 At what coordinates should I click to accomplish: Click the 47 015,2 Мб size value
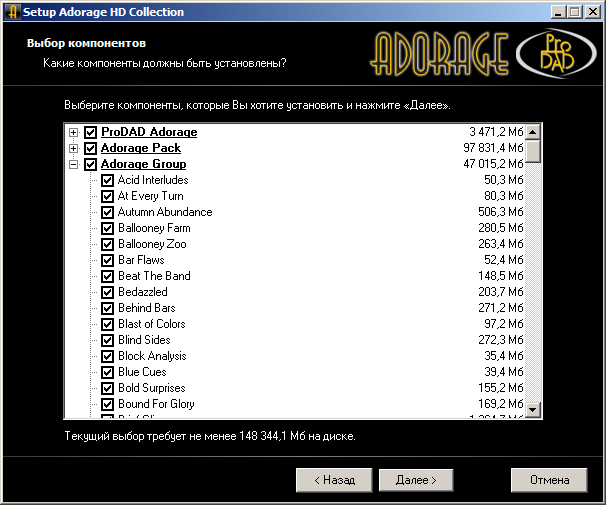click(493, 164)
